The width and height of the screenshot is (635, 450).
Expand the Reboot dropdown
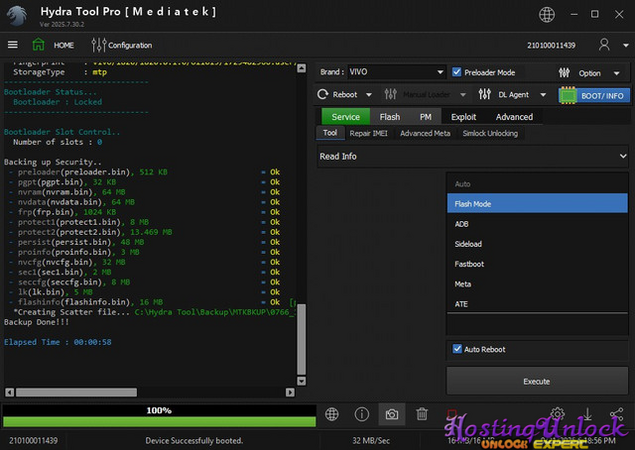pos(343,95)
